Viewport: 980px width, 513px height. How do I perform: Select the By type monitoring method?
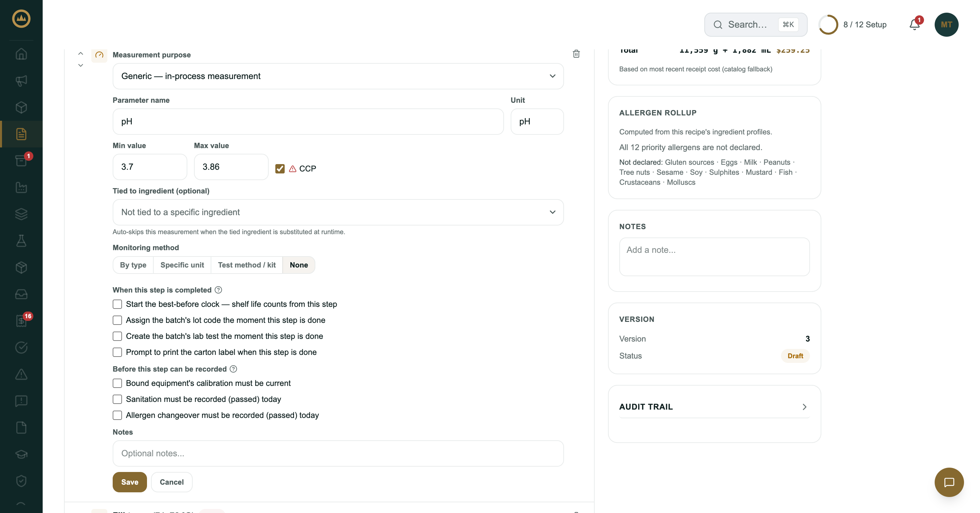pyautogui.click(x=133, y=265)
